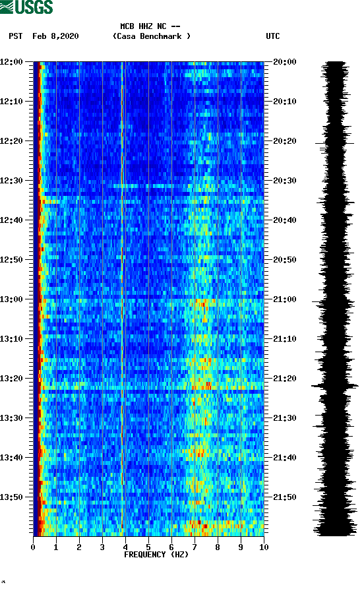Click the '20:10' UTC time label
Viewport: 364px width, 589px height.
click(285, 102)
